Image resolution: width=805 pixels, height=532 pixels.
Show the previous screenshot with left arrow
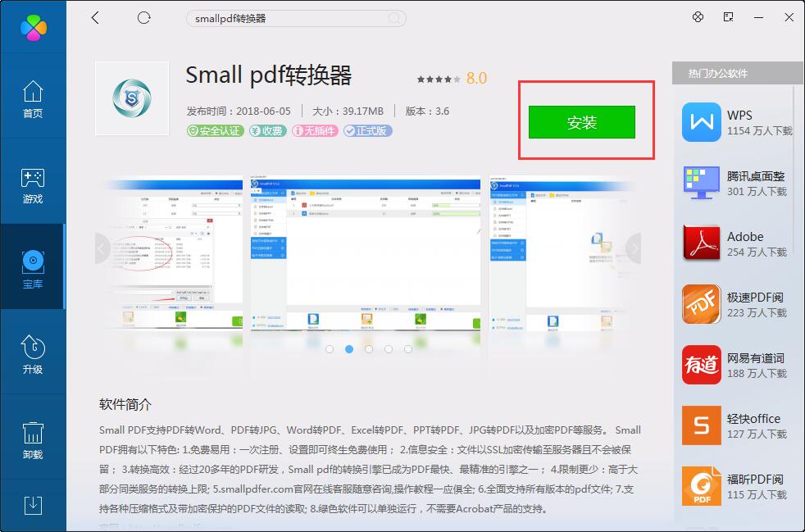102,248
